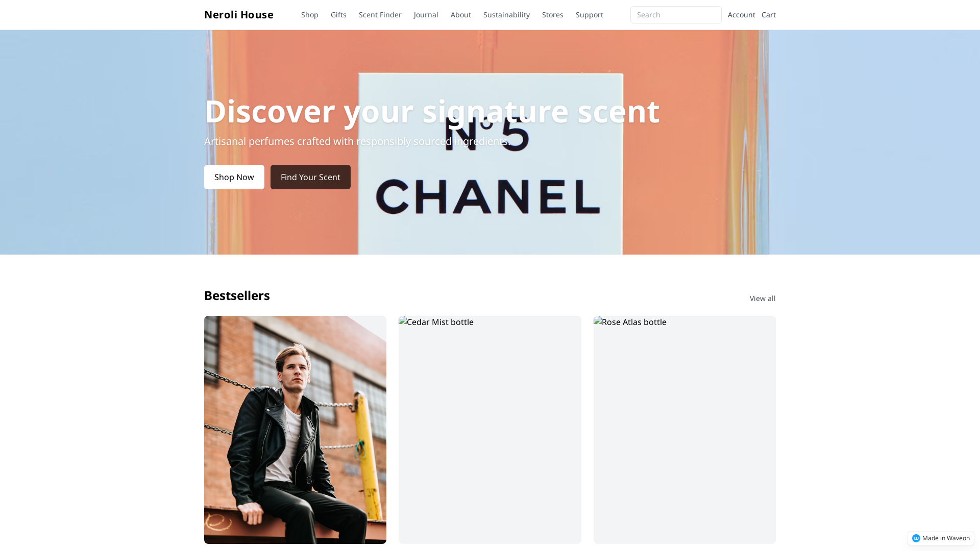Visit the Sustainability page
Image resolution: width=980 pixels, height=551 pixels.
(x=506, y=15)
